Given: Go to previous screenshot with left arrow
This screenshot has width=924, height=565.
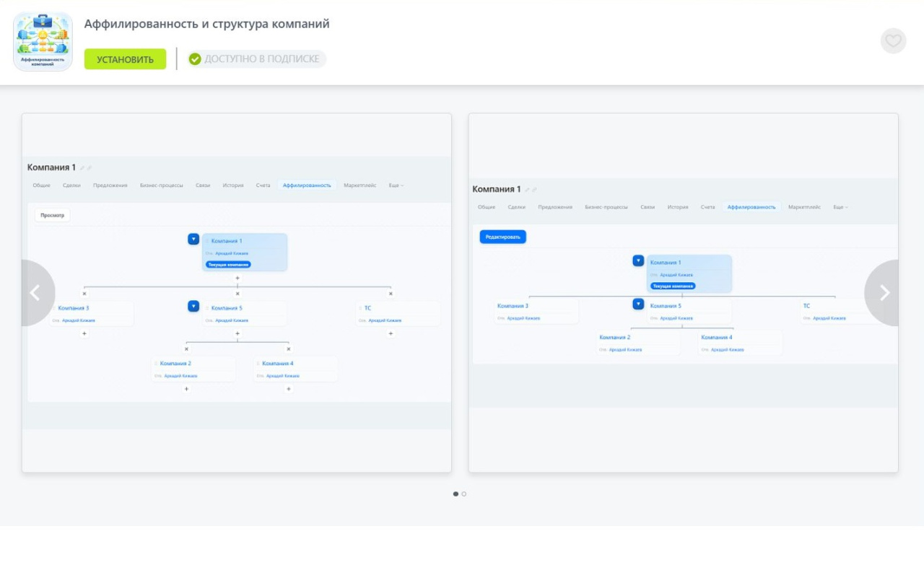Looking at the screenshot, I should pos(34,293).
